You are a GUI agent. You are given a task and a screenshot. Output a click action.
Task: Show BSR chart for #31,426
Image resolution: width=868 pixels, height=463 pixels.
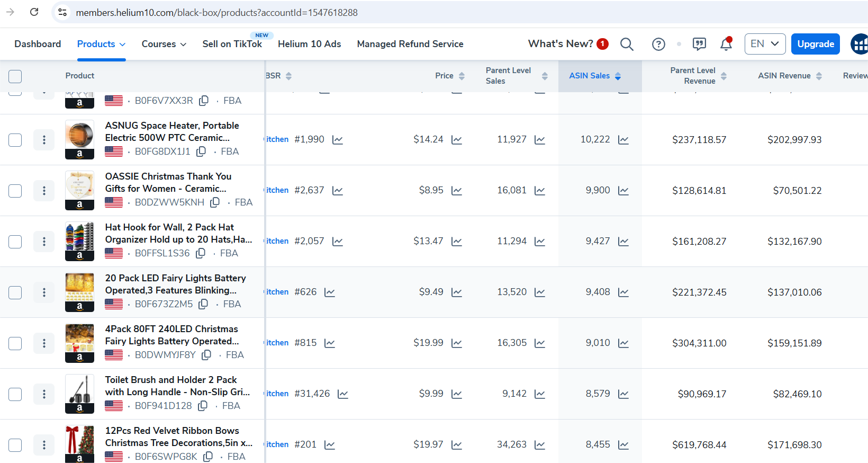click(343, 394)
